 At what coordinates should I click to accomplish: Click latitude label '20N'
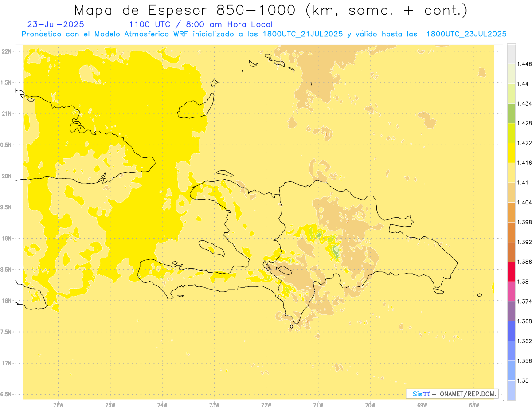point(7,176)
